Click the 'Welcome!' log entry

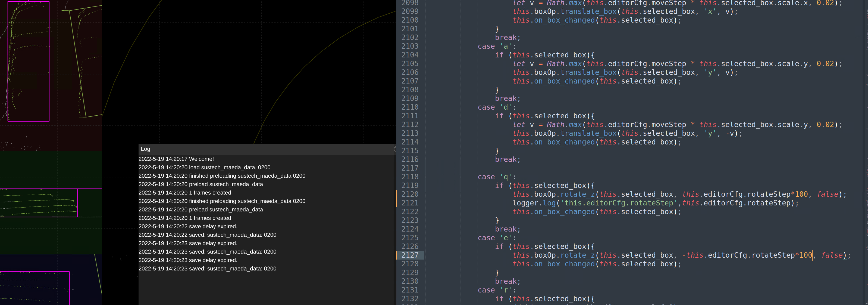point(176,159)
